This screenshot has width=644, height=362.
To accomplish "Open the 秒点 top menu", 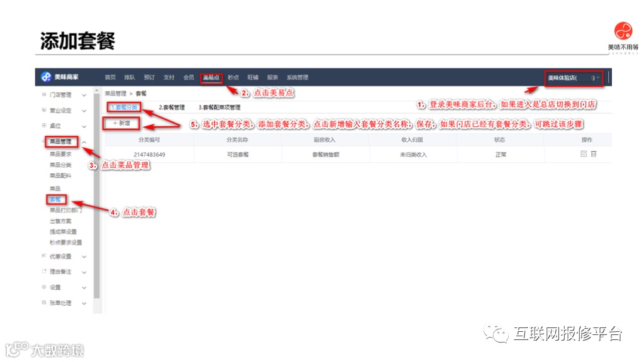I will click(233, 77).
